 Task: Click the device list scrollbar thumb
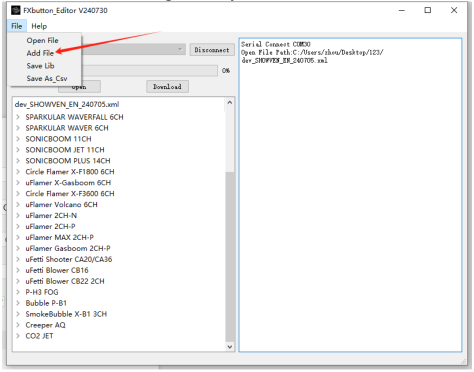[x=230, y=257]
